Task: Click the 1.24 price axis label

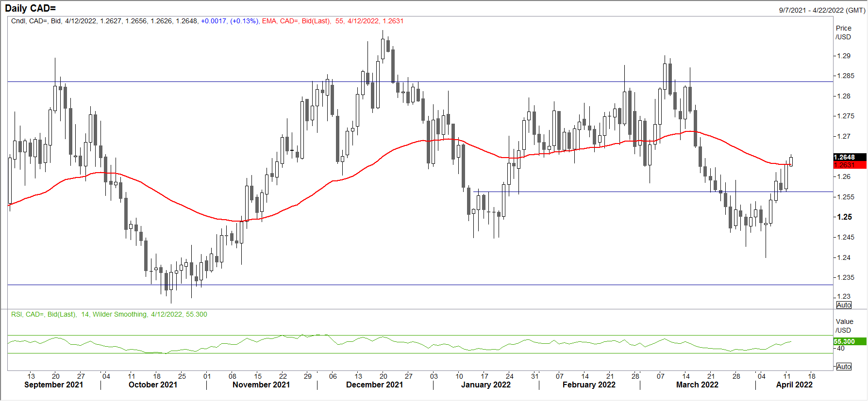Action: pyautogui.click(x=844, y=257)
